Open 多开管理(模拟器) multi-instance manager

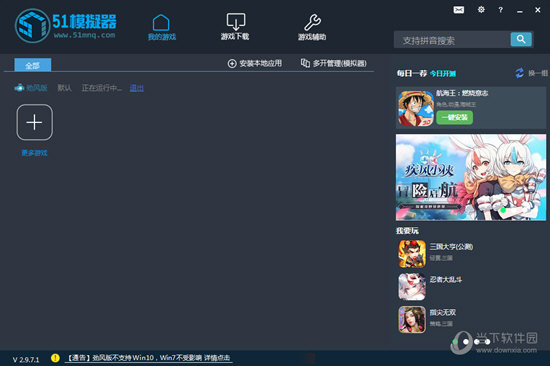[x=334, y=63]
